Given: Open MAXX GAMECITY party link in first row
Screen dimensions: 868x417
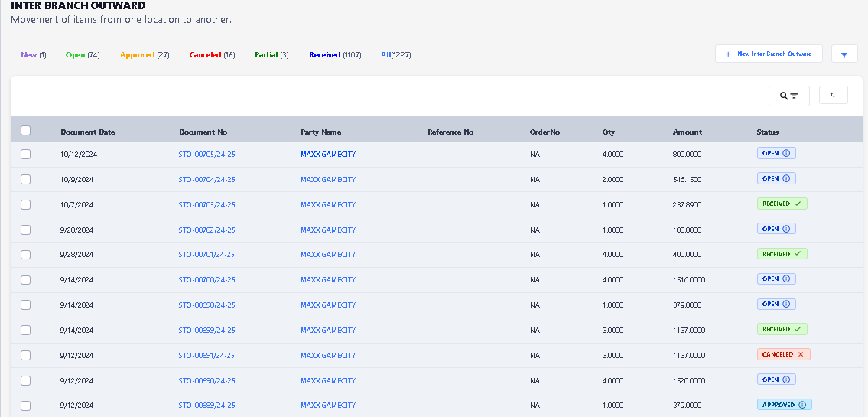Looking at the screenshot, I should (328, 155).
